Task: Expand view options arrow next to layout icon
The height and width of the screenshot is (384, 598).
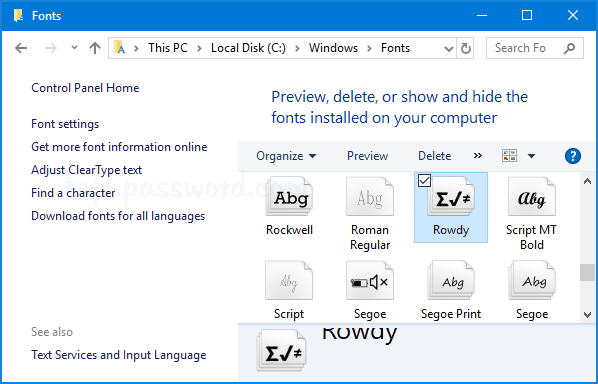Action: click(x=531, y=156)
